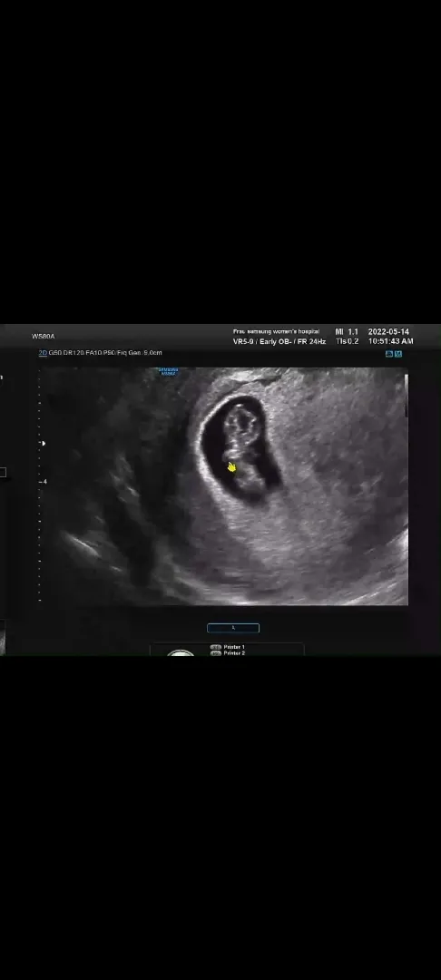Click the date 2022-05-14
The image size is (441, 980).
388,332
